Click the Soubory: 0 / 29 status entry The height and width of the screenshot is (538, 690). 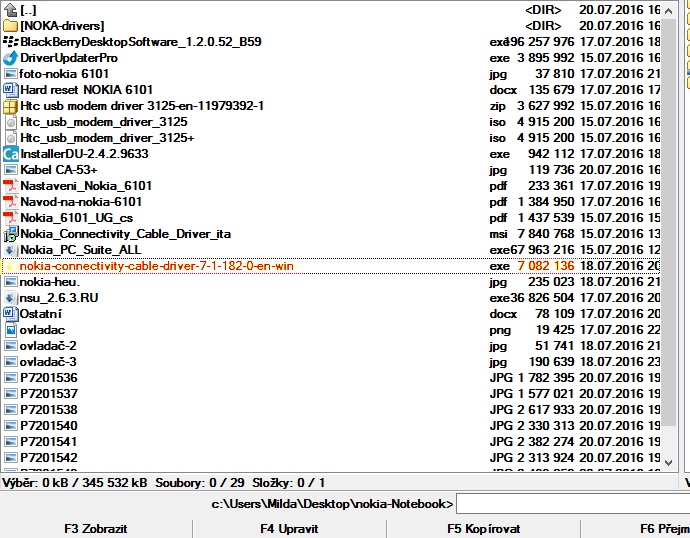tap(200, 483)
